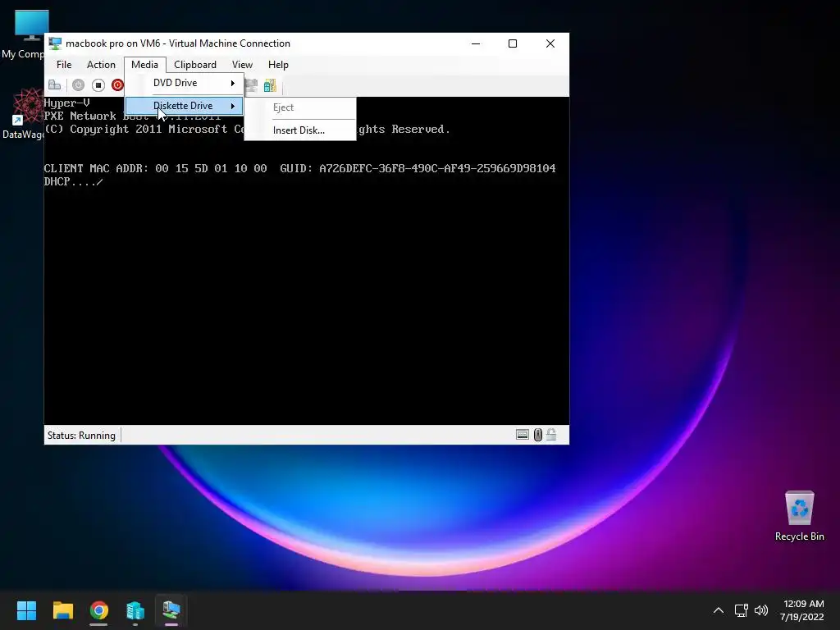Select the Diskette Drive menu entry

[x=185, y=106]
